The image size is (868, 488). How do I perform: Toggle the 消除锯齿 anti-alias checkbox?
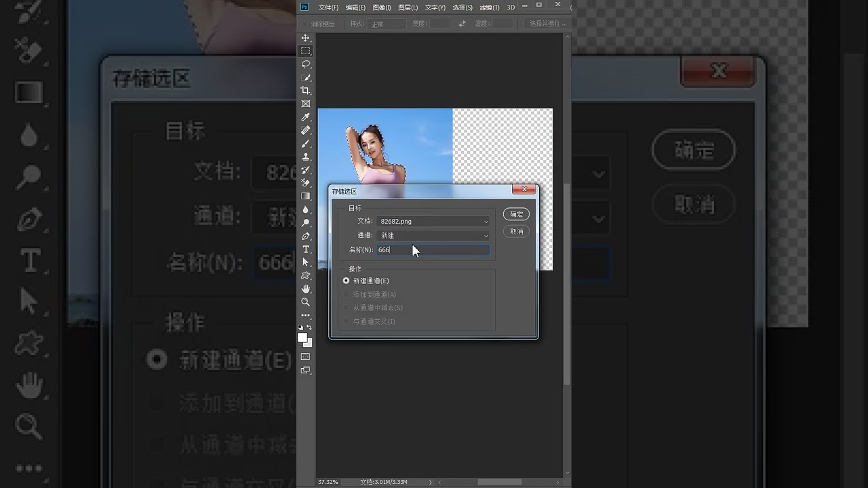305,24
